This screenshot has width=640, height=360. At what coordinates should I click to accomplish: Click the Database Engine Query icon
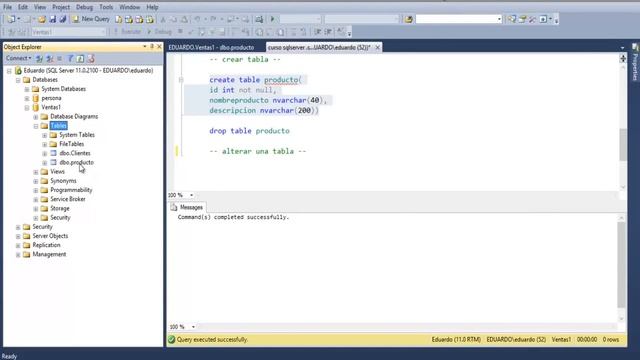click(118, 19)
